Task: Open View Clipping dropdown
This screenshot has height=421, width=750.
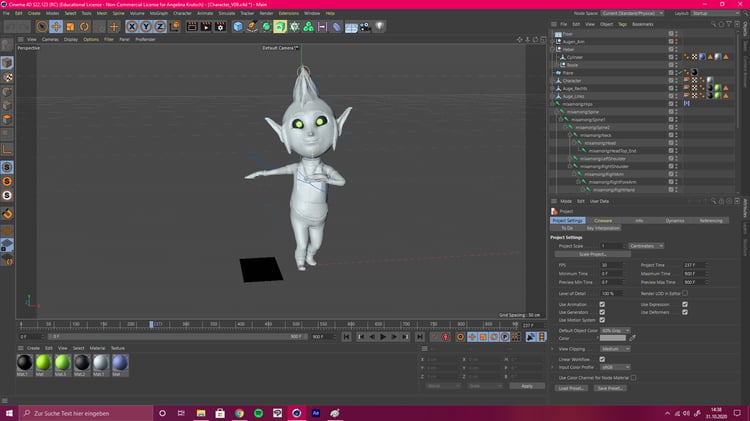Action: click(615, 349)
